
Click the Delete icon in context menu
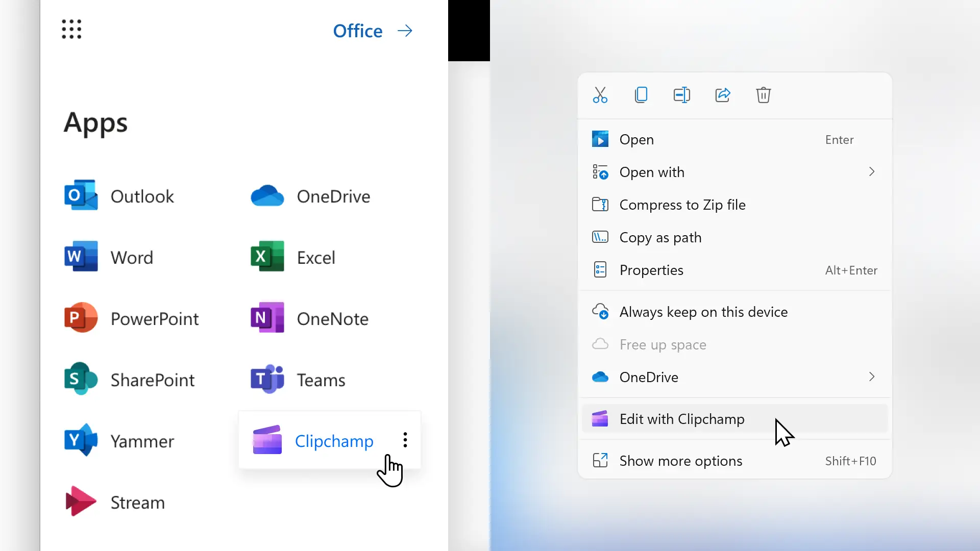pyautogui.click(x=764, y=95)
